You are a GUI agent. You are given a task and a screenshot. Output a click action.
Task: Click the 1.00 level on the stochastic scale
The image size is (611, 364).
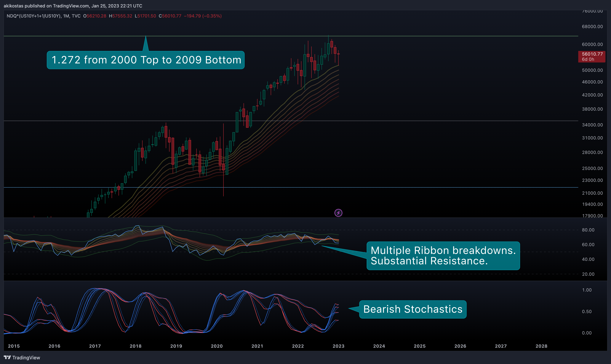pyautogui.click(x=587, y=290)
